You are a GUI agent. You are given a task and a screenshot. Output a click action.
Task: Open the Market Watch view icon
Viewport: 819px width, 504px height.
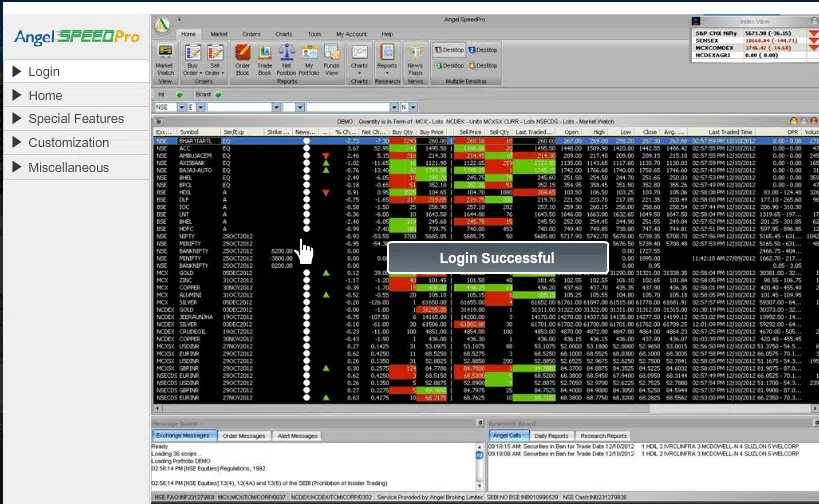(165, 64)
